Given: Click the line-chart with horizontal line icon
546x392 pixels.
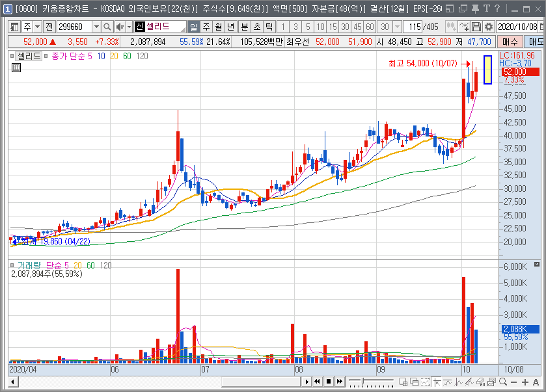Looking at the screenshot, I should [448, 382].
